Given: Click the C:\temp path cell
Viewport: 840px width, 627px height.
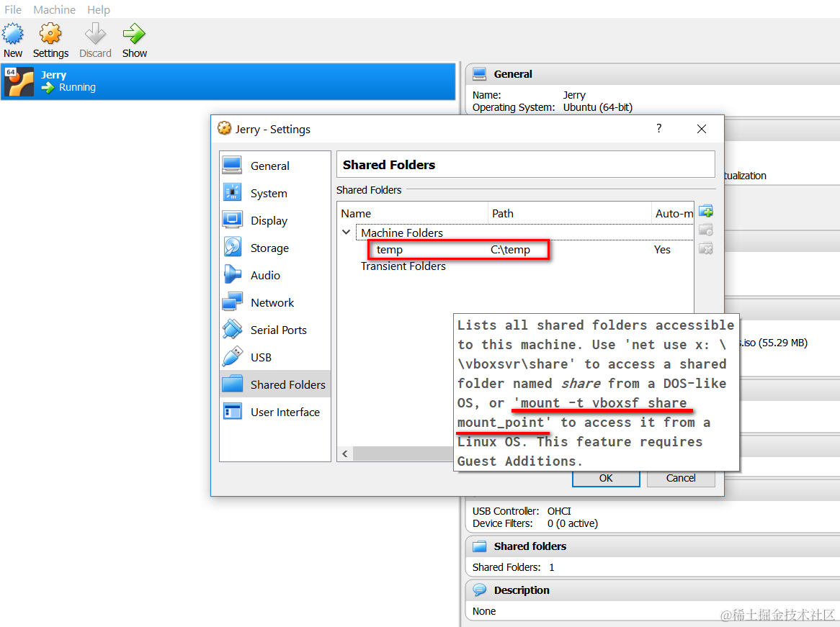Looking at the screenshot, I should coord(510,250).
